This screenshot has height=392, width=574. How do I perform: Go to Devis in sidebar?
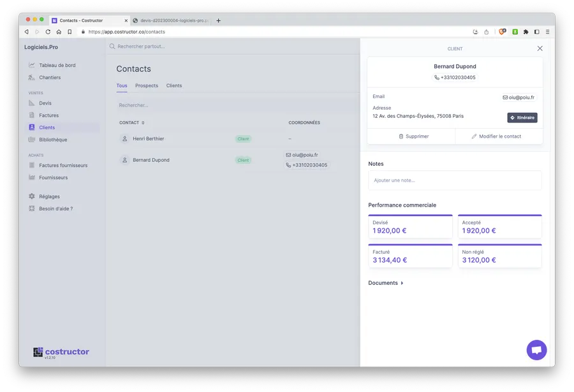tap(45, 103)
